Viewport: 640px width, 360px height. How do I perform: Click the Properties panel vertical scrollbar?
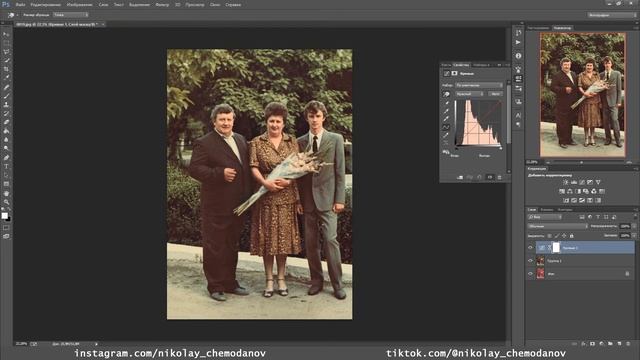point(509,113)
